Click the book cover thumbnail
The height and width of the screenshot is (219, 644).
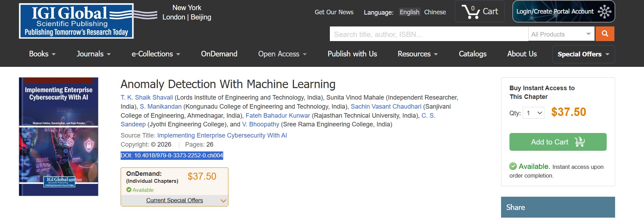(59, 136)
